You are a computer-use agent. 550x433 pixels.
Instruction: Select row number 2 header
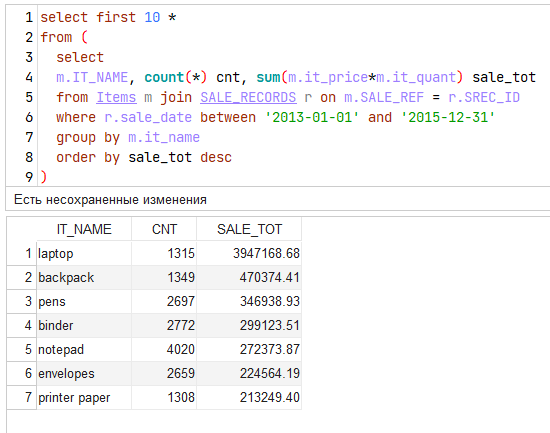(x=21, y=278)
